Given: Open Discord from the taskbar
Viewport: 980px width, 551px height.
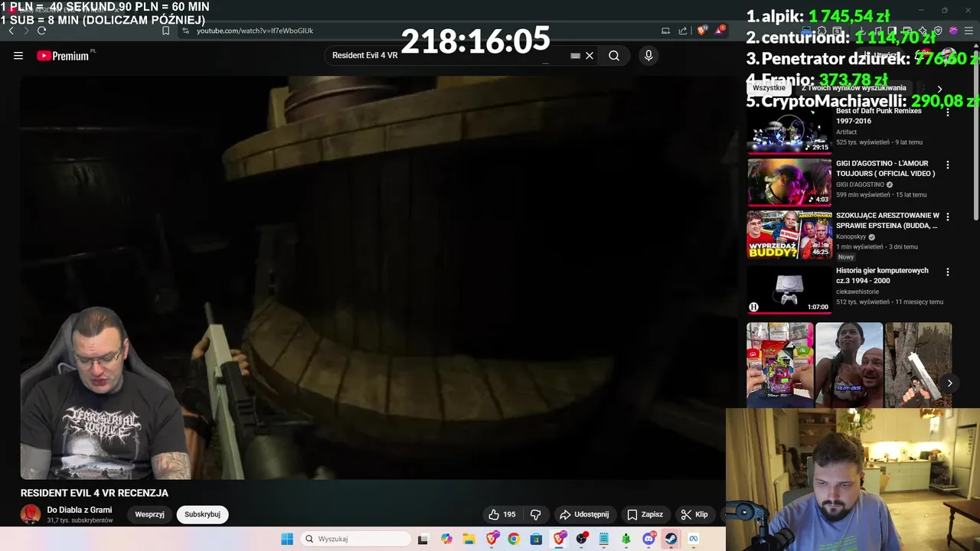Looking at the screenshot, I should point(649,539).
